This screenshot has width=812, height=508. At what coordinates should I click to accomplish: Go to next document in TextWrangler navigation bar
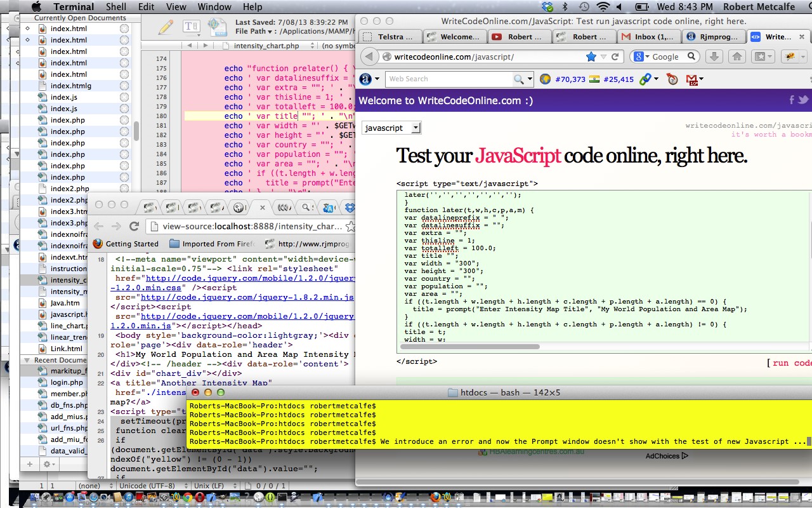click(206, 46)
